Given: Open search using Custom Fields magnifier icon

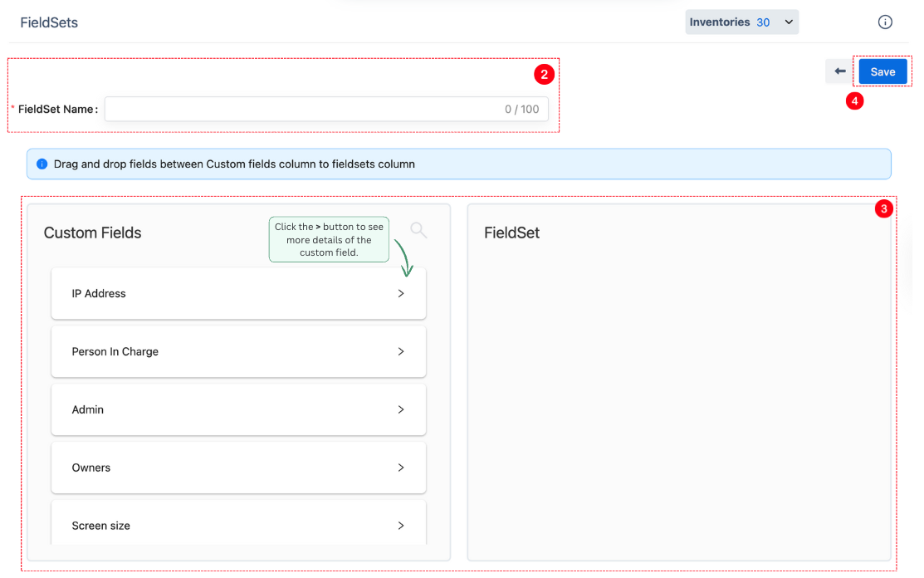Looking at the screenshot, I should (418, 230).
